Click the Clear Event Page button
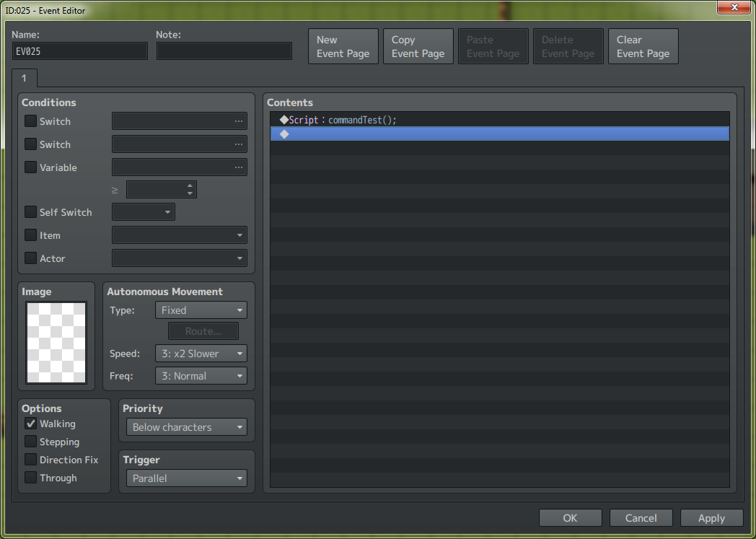 [x=643, y=47]
